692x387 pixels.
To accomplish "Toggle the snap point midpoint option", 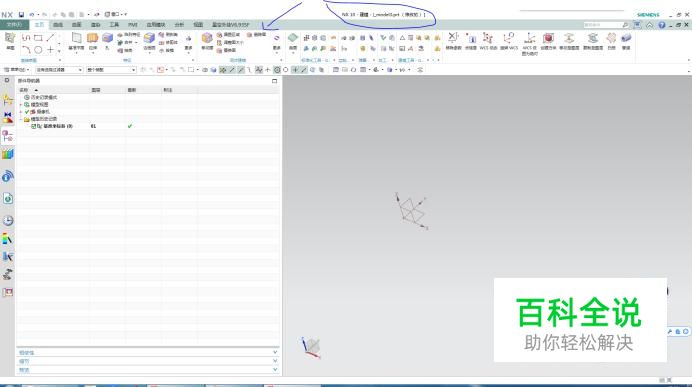I will pyautogui.click(x=241, y=70).
